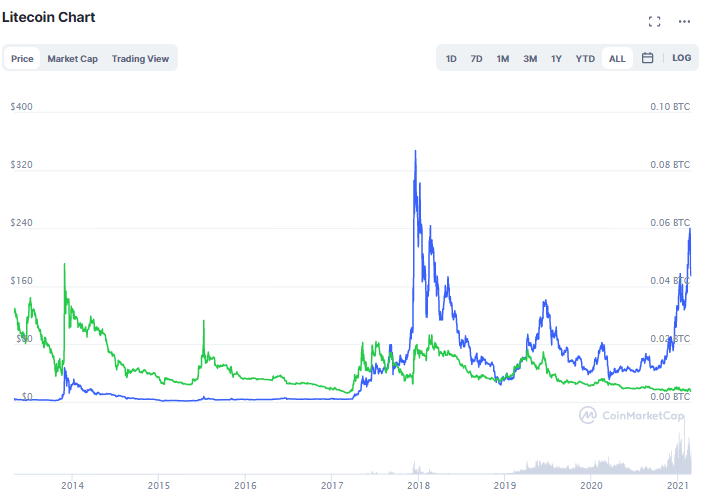
Task: Click the 0.08 BTC axis label
Action: [670, 165]
